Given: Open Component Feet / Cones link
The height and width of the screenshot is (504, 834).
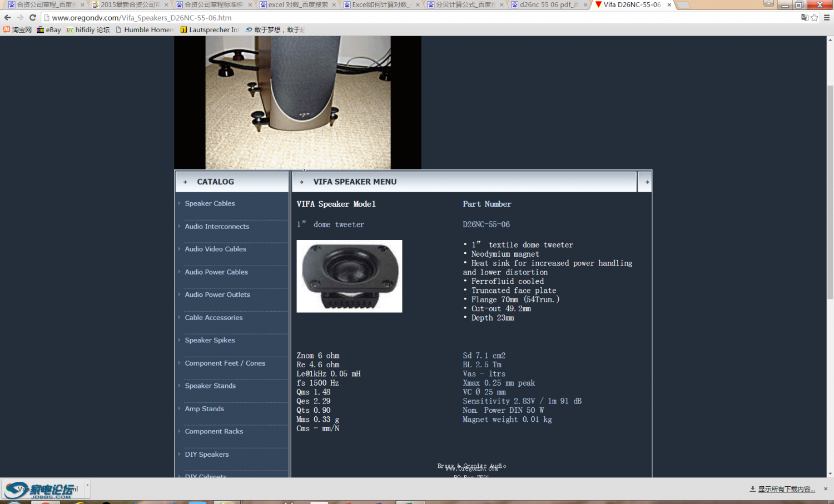Looking at the screenshot, I should pyautogui.click(x=225, y=363).
